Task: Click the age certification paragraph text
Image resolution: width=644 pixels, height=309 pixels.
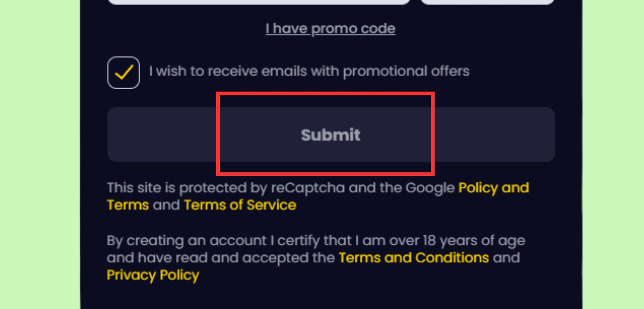Action: [315, 241]
